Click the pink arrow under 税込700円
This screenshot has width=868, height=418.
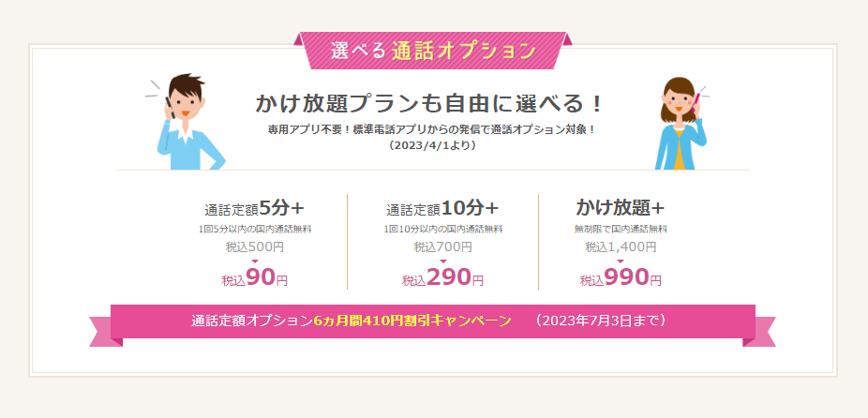pyautogui.click(x=442, y=261)
